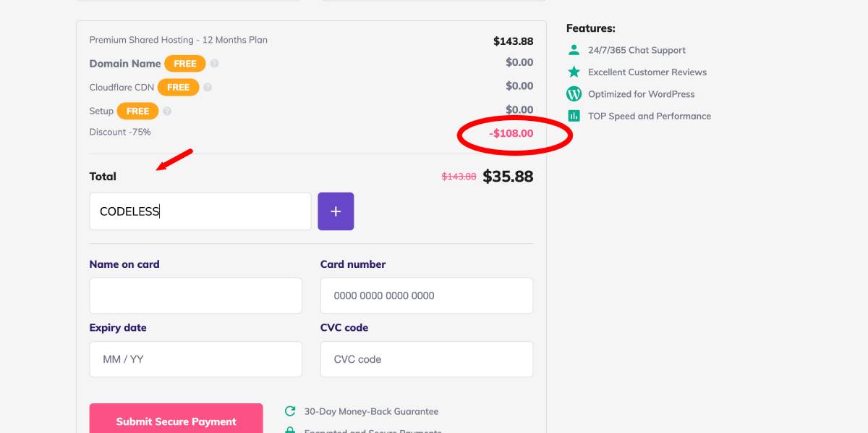Click the Excellent Customer Reviews star icon
The width and height of the screenshot is (868, 433).
(x=574, y=72)
